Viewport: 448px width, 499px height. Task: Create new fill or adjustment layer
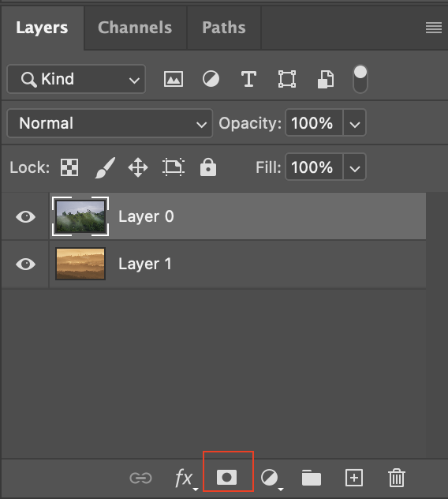272,478
